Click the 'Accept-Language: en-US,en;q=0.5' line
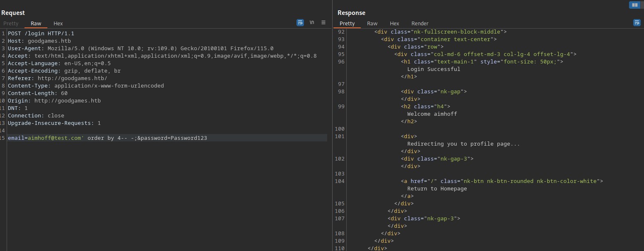The height and width of the screenshot is (251, 644). (x=59, y=63)
